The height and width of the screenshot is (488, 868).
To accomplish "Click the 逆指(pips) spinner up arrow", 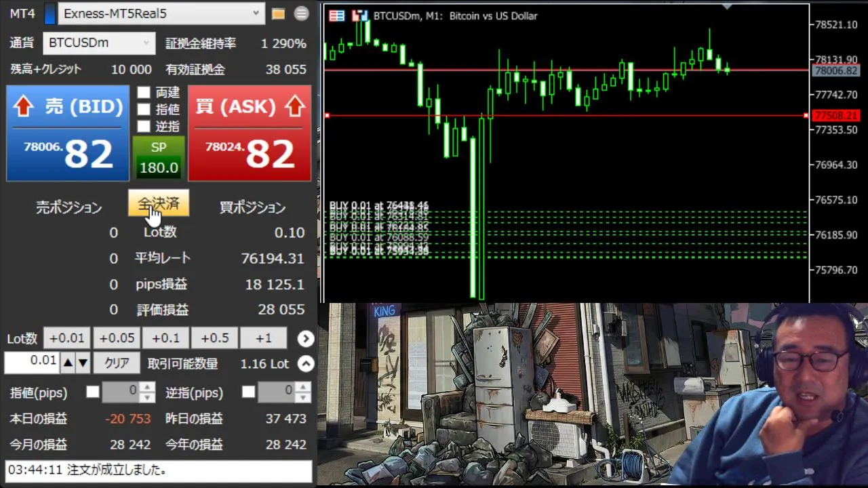I will pos(304,387).
